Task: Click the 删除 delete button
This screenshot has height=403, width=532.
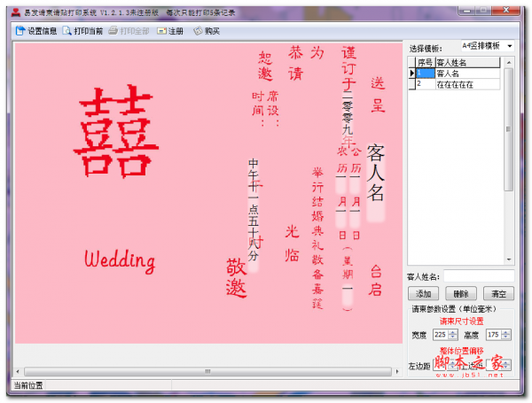Action: click(461, 293)
